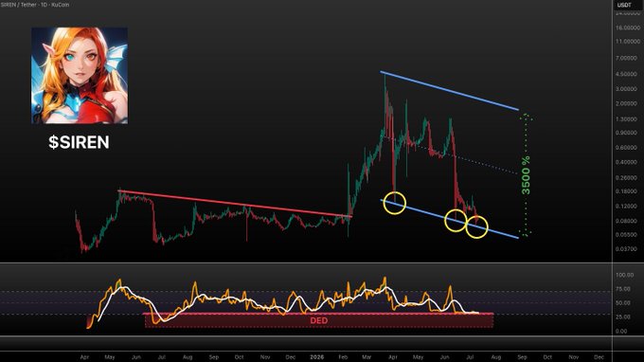Select the red descending trendline drawing

[x=235, y=203]
